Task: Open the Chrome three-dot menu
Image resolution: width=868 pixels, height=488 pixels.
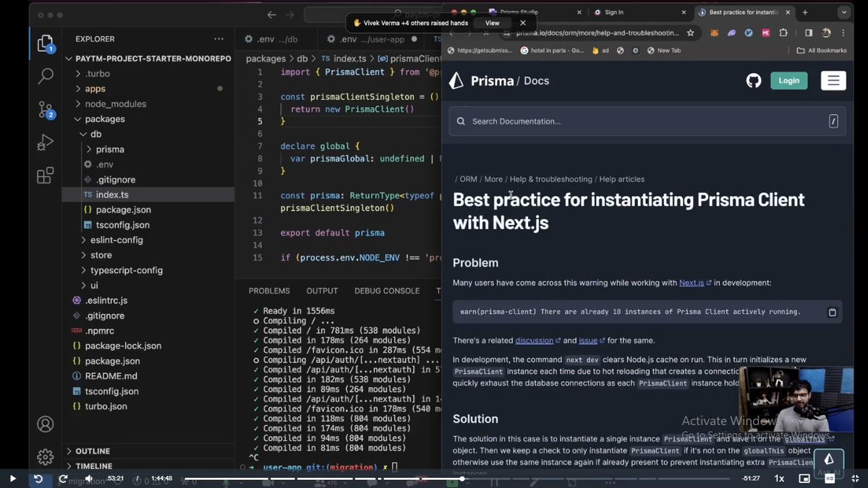Action: [x=843, y=33]
